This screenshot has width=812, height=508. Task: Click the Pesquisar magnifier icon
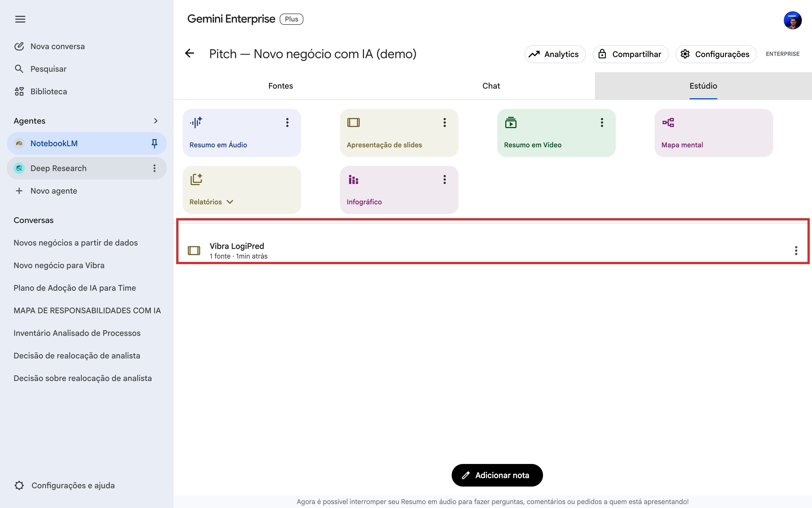[x=19, y=69]
